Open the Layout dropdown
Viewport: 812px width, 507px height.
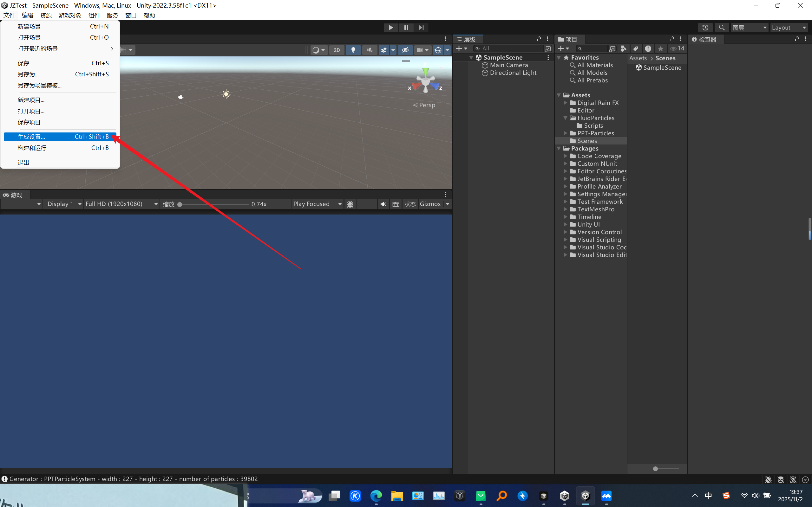coord(789,28)
